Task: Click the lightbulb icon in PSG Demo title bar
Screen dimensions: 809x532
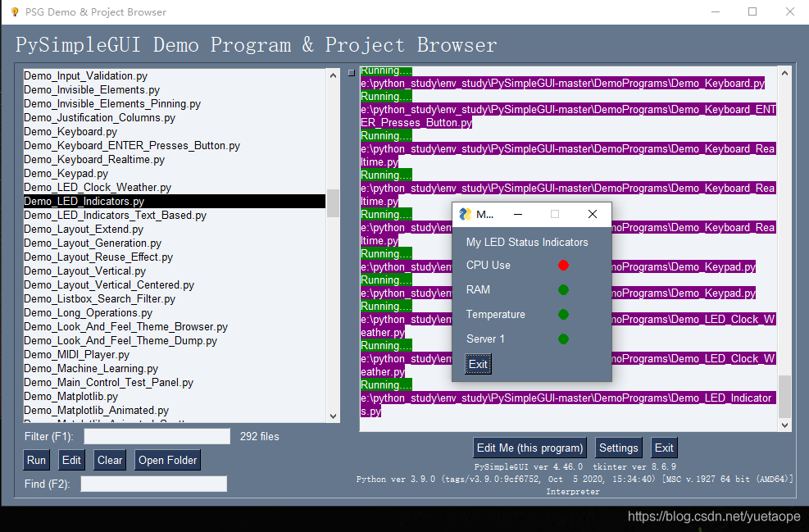Action: tap(15, 11)
